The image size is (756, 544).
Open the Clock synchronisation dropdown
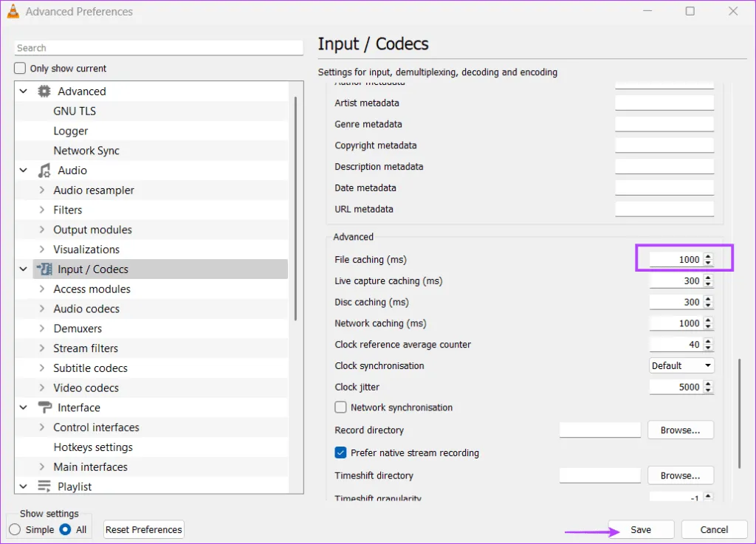681,365
